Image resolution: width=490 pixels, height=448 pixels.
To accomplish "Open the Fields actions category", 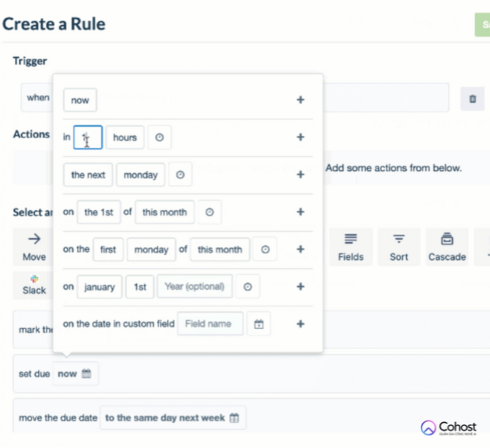I will pyautogui.click(x=351, y=247).
